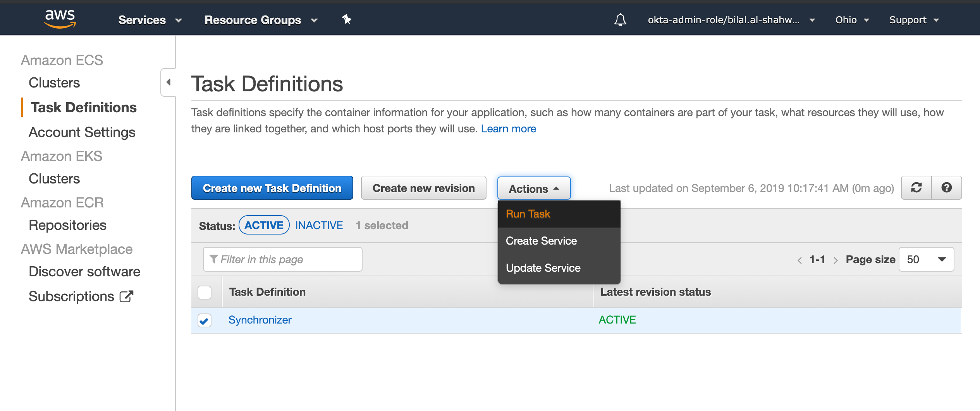Refresh the task definitions list
Viewport: 980px width, 411px height.
[x=916, y=188]
